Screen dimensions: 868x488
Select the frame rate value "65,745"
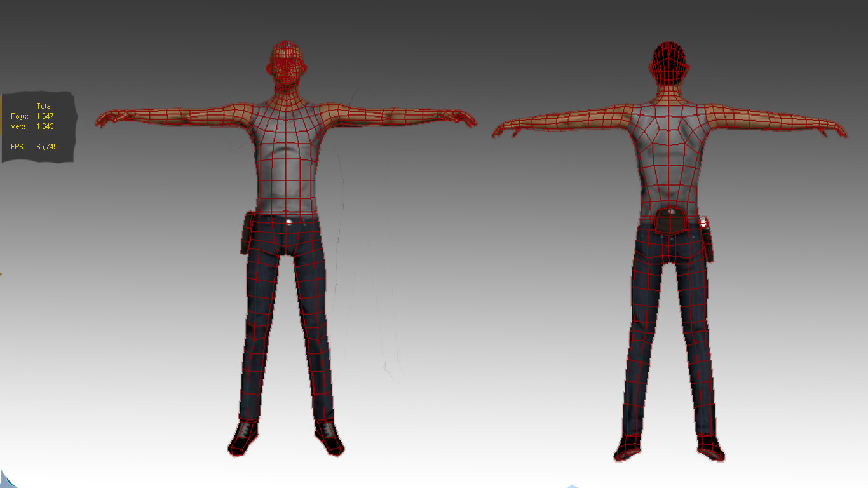[47, 147]
